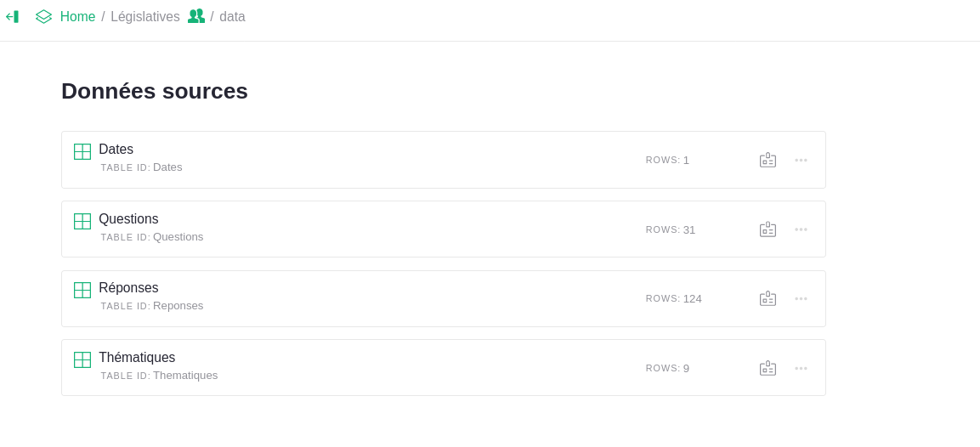Open the Réponses table

click(x=128, y=288)
